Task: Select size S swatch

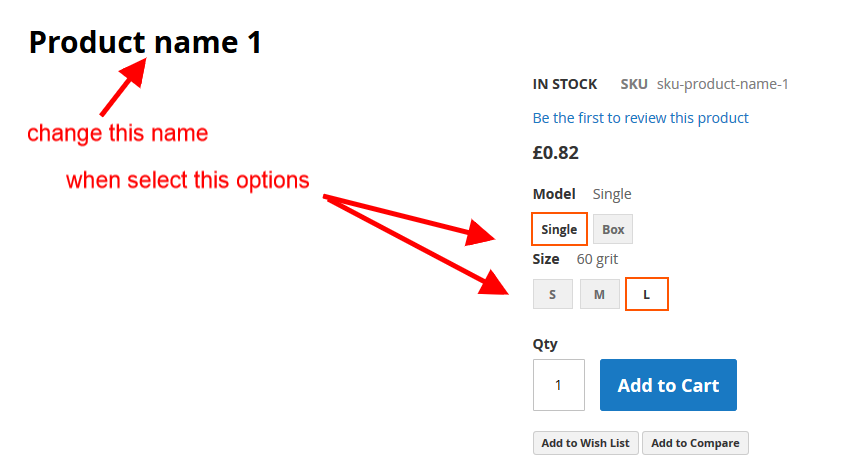Action: [553, 294]
